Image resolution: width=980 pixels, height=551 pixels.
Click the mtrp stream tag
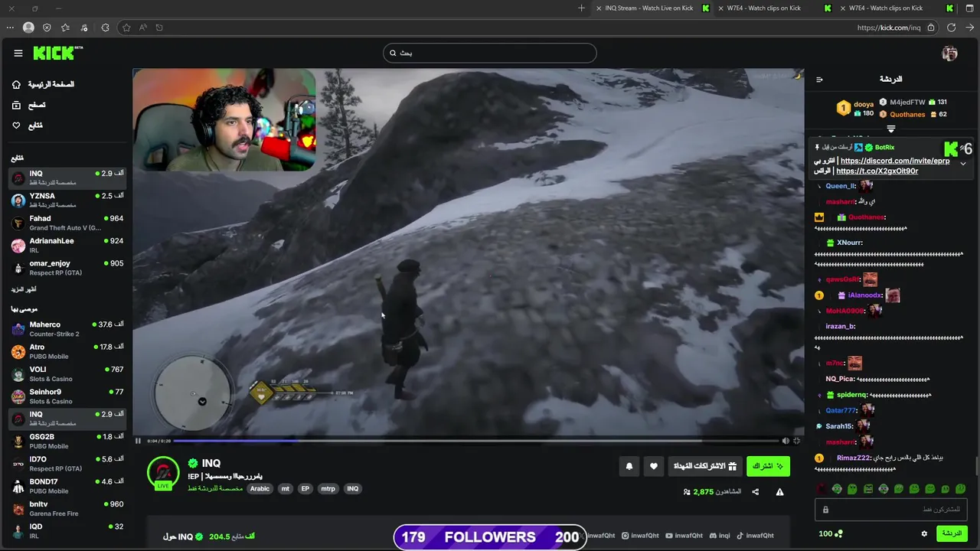tap(328, 488)
